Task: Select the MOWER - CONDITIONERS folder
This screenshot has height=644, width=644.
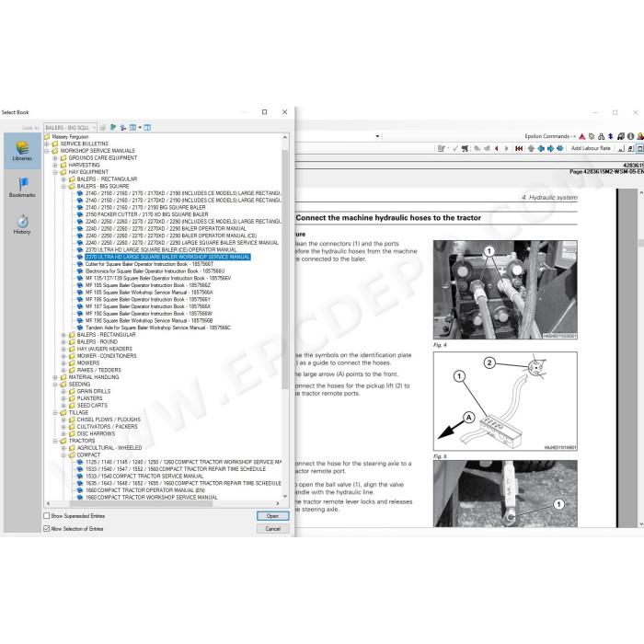Action: 107,356
